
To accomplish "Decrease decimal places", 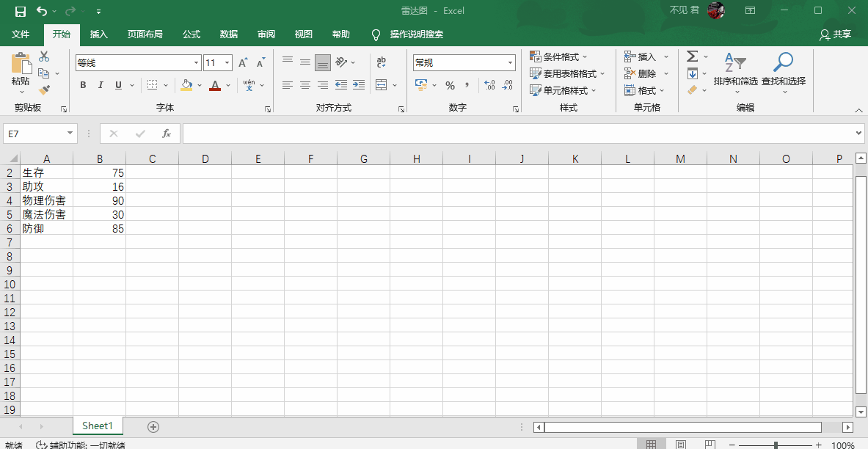I will coord(507,85).
